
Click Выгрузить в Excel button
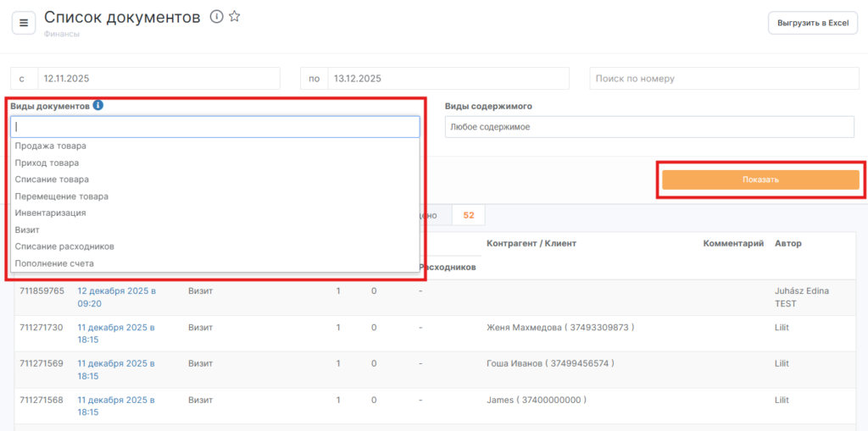pyautogui.click(x=812, y=23)
